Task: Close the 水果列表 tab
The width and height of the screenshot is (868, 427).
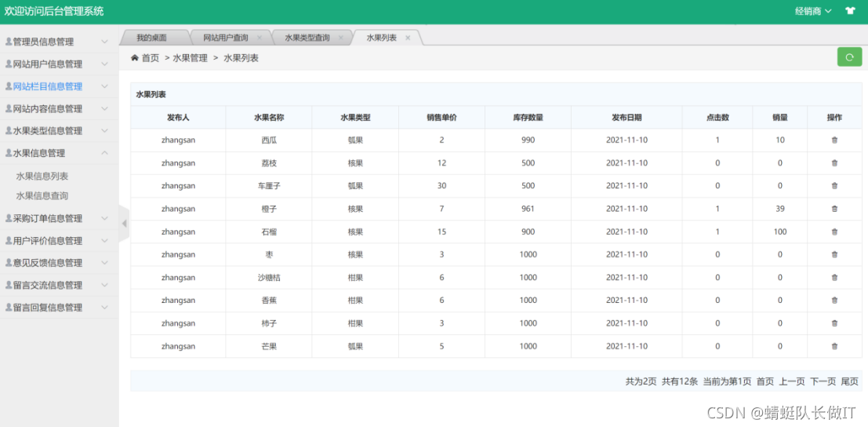Action: click(408, 38)
